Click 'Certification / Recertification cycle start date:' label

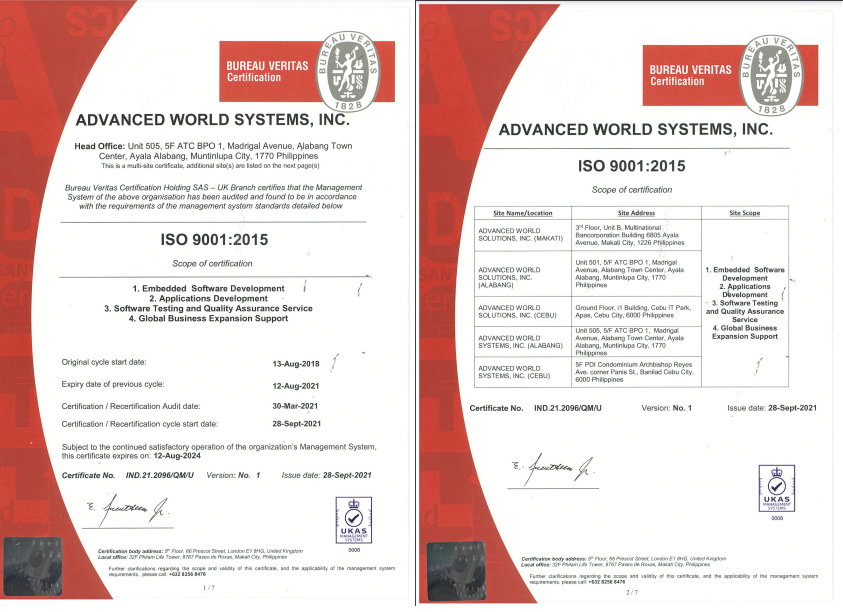coord(140,424)
